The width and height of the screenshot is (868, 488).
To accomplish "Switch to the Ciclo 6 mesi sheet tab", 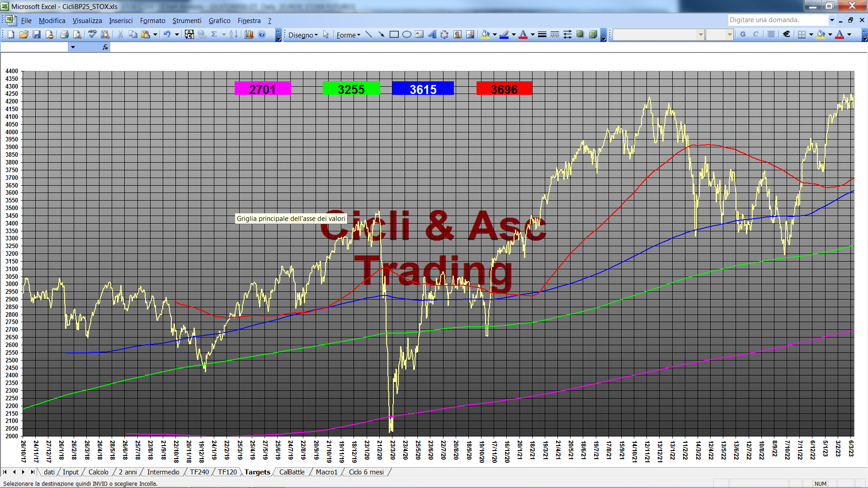I will [x=366, y=472].
